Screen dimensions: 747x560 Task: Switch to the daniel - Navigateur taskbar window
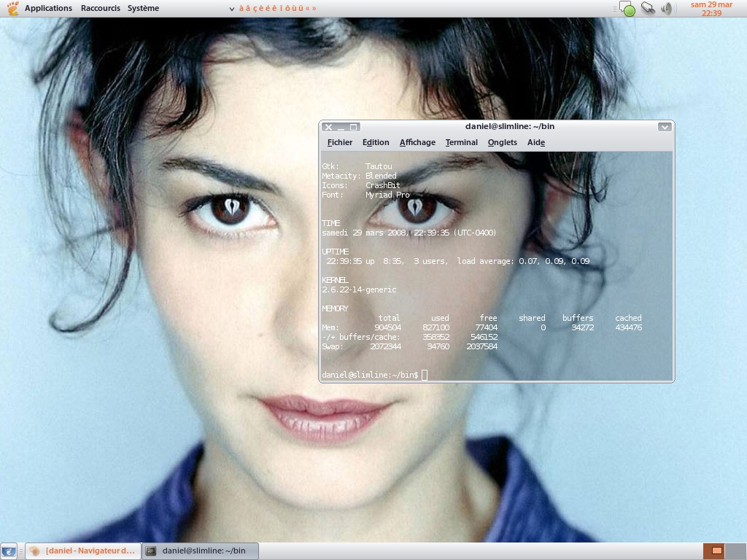[83, 551]
